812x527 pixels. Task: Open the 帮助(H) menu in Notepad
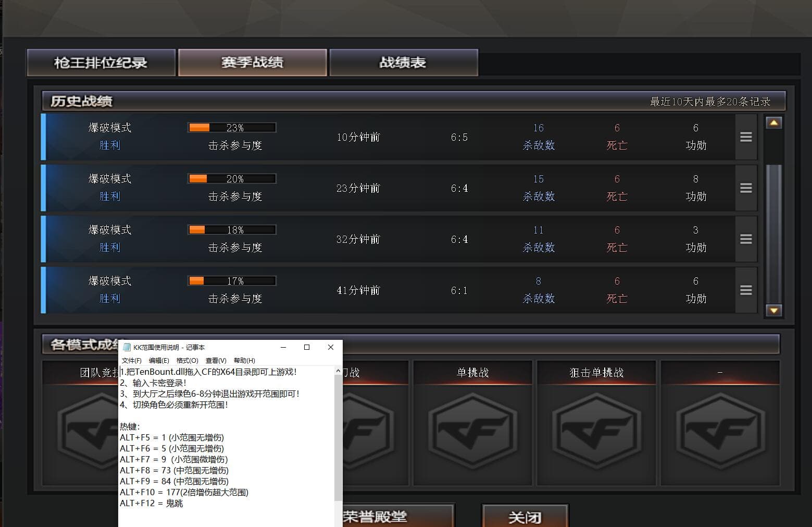pyautogui.click(x=244, y=361)
